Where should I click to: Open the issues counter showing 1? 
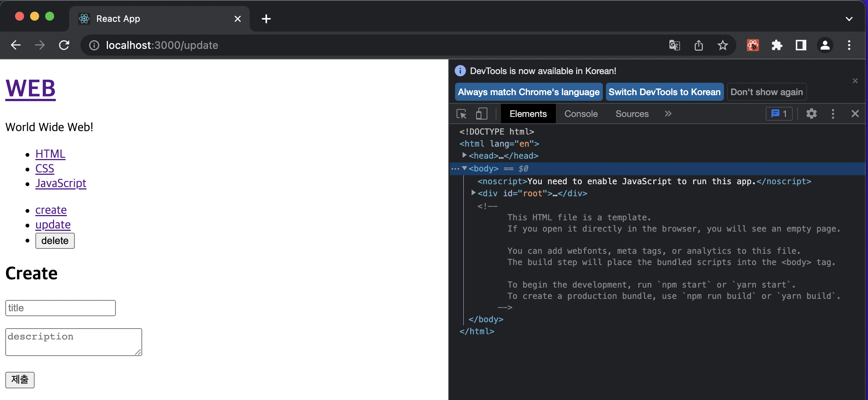click(x=779, y=114)
